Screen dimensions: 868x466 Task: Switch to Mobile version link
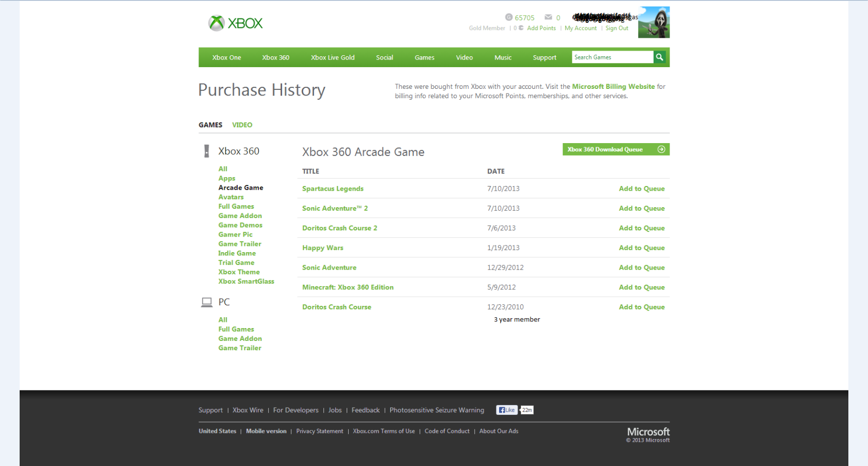[x=266, y=431]
